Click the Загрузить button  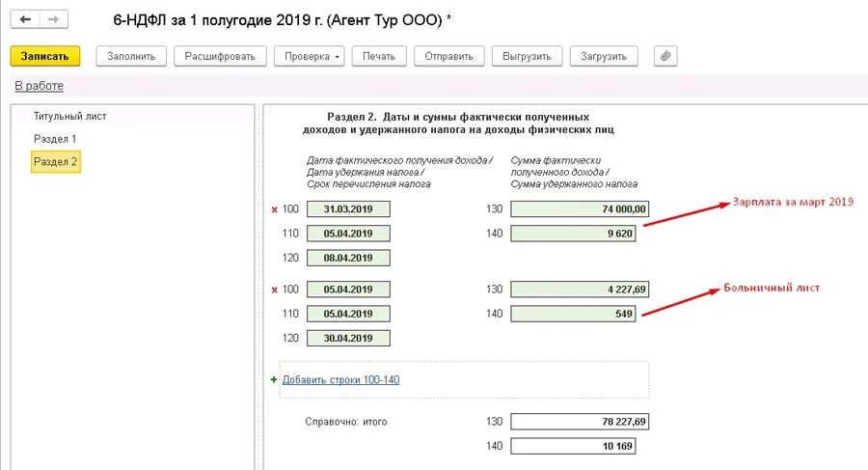tap(604, 56)
